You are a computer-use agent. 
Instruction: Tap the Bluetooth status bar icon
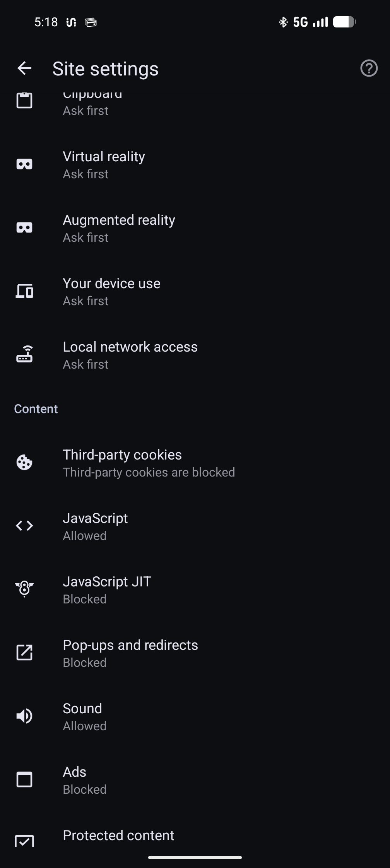(x=283, y=22)
